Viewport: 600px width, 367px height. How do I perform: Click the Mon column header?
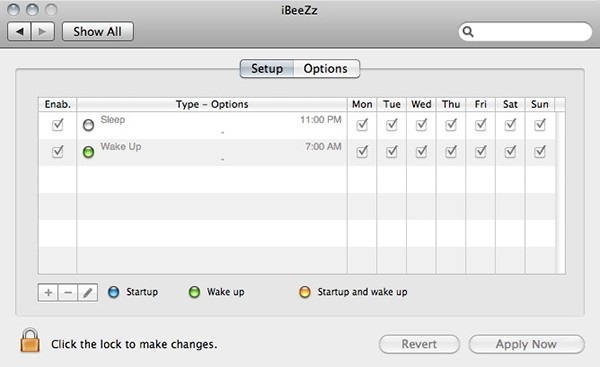click(x=362, y=104)
